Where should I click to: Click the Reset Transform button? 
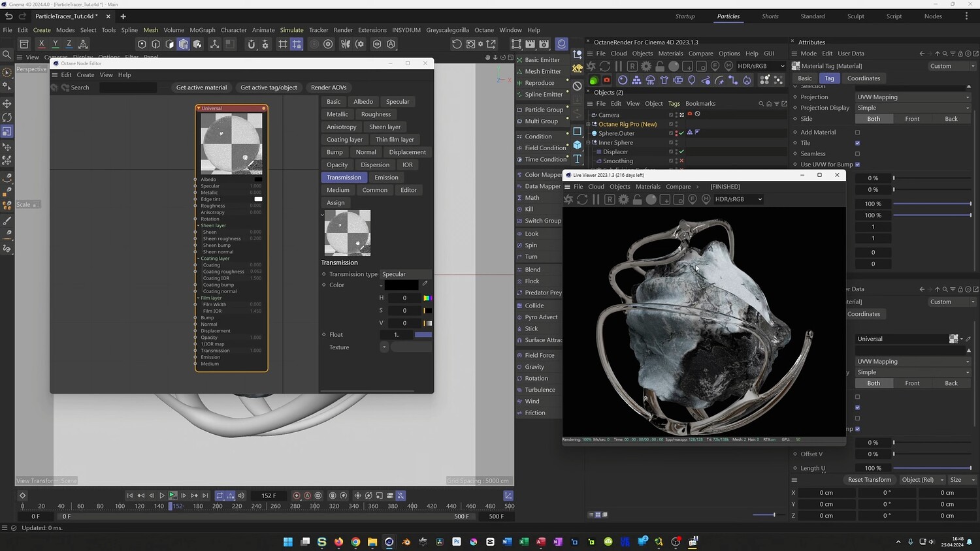coord(869,480)
